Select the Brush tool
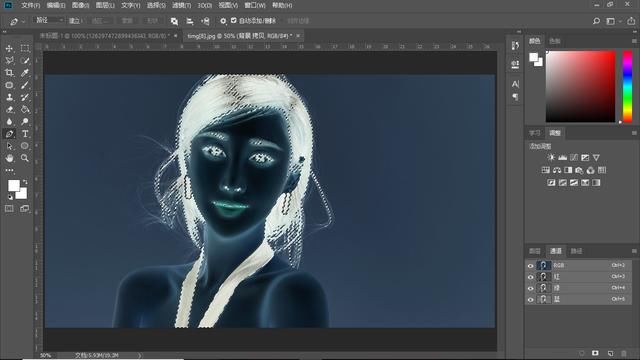 (x=25, y=85)
